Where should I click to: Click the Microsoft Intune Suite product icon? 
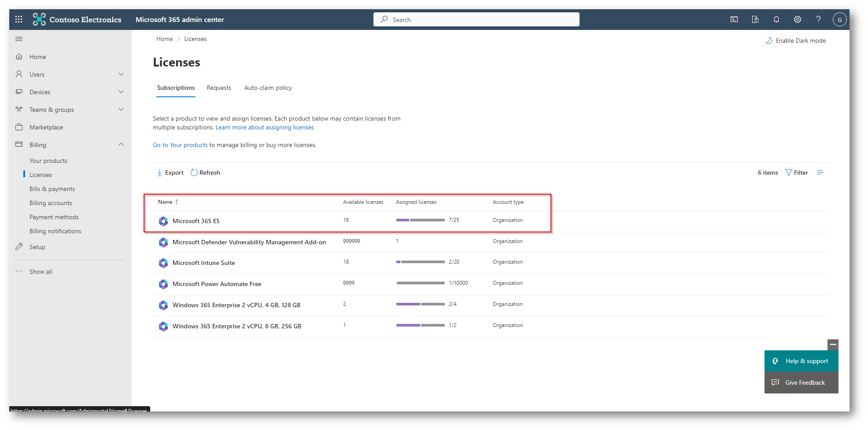163,263
